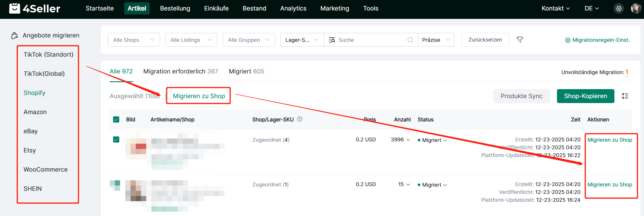
Task: Toggle the select-all checkbox in table header
Action: point(116,119)
